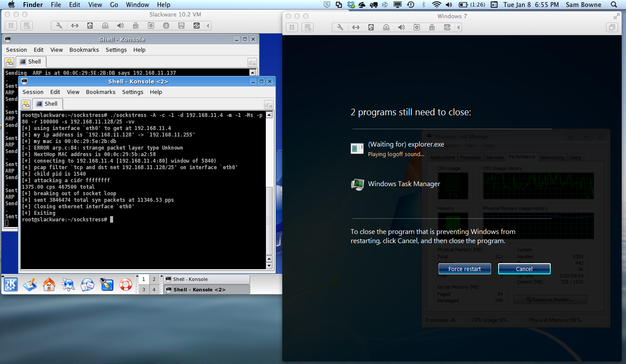This screenshot has width=626, height=364.
Task: Open new session in back Konsole window
Action: [10, 62]
